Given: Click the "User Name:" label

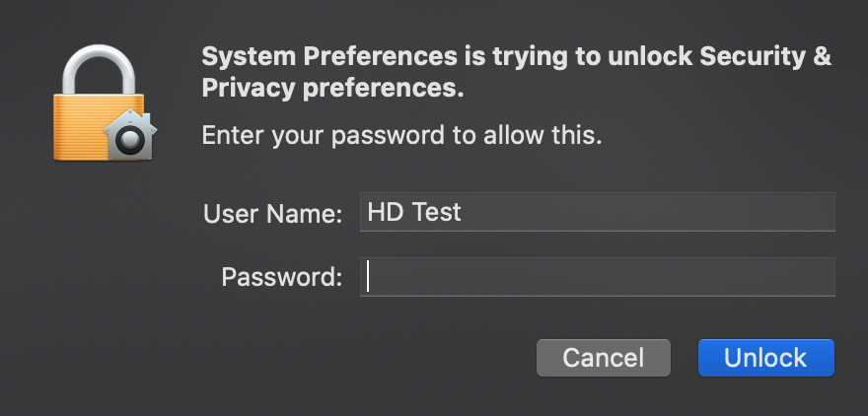Looking at the screenshot, I should point(273,214).
